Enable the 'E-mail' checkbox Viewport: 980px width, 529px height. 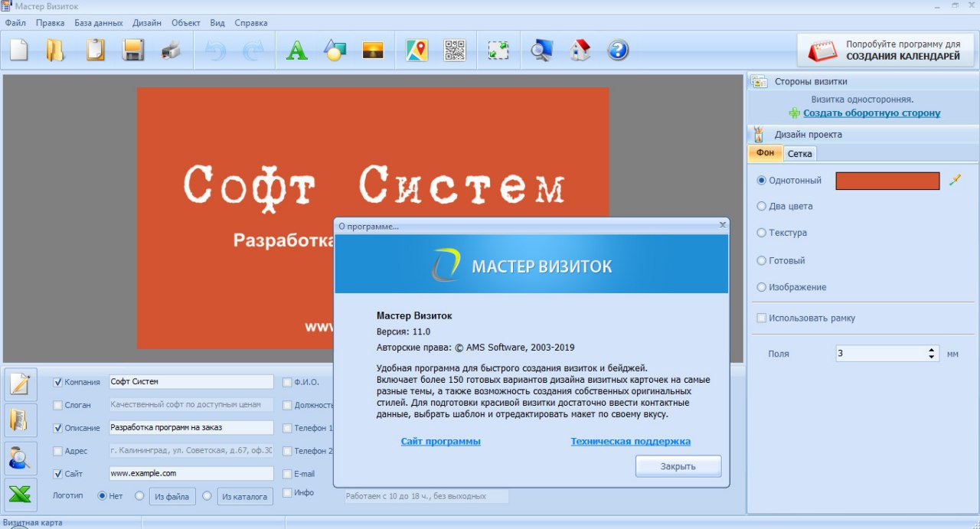tap(287, 474)
